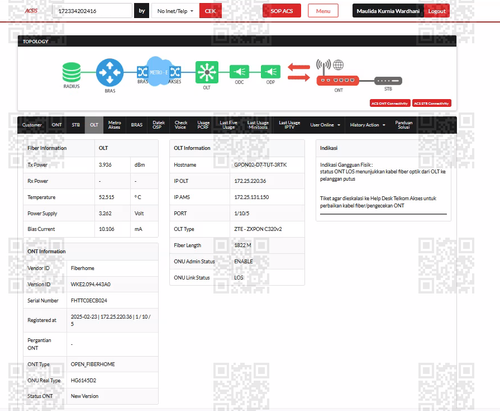The image size is (500, 411).
Task: Click the IP OLT value 172.25.220.36
Action: point(250,181)
